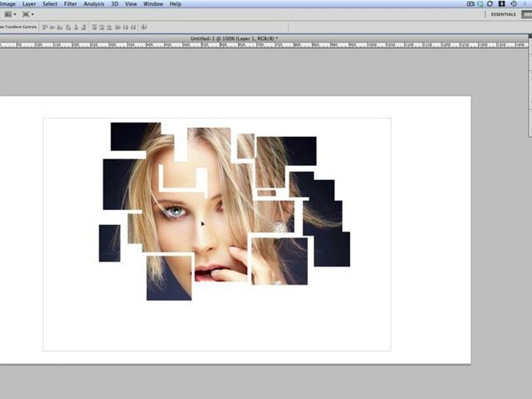The height and width of the screenshot is (399, 532).
Task: Align vertical centers of layers
Action: pyautogui.click(x=52, y=27)
